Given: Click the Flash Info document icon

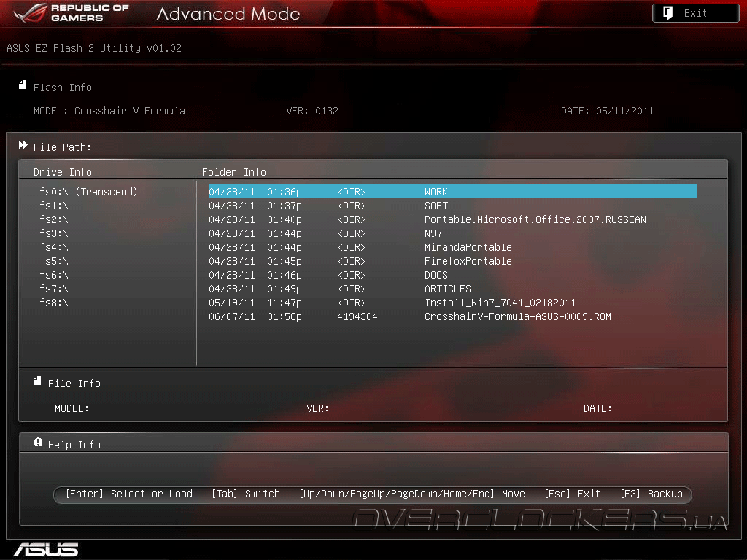Looking at the screenshot, I should click(x=23, y=85).
